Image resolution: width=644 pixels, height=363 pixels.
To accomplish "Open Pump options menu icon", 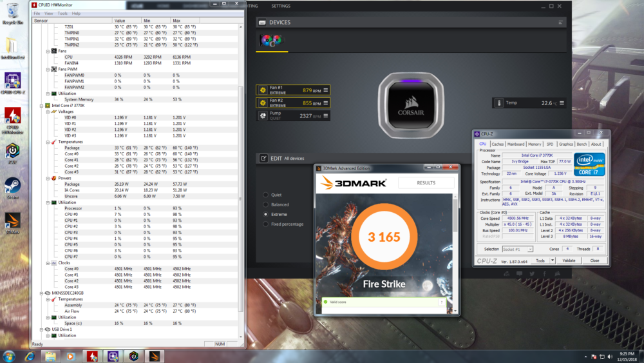I will pyautogui.click(x=326, y=116).
